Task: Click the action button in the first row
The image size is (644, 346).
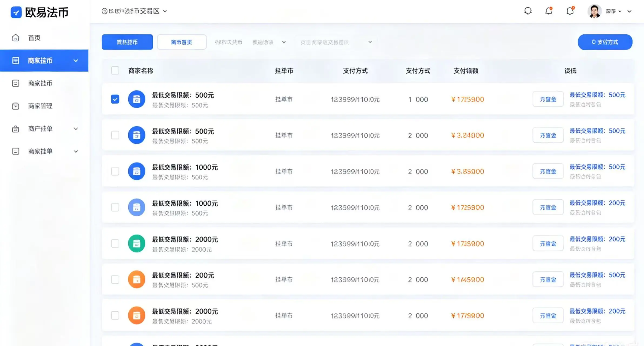Action: 548,99
